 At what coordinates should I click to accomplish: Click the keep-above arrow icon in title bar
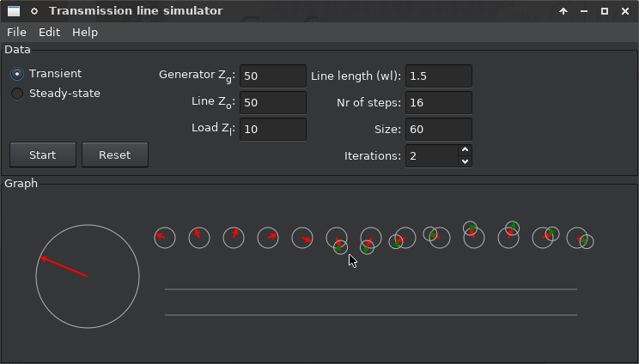click(563, 11)
